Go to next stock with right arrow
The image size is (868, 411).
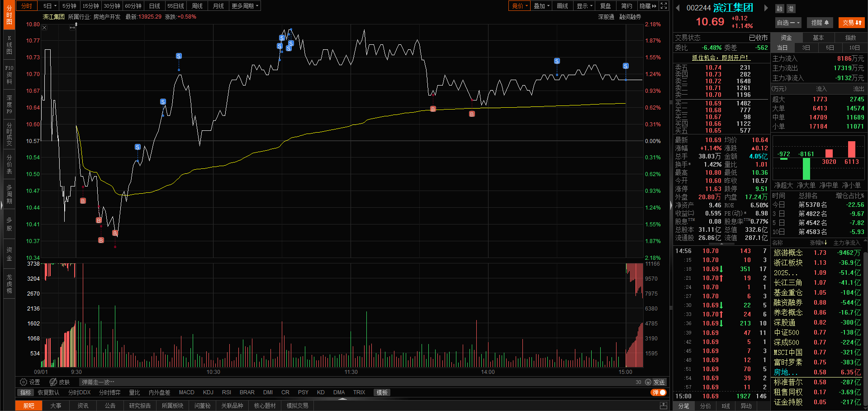[766, 8]
